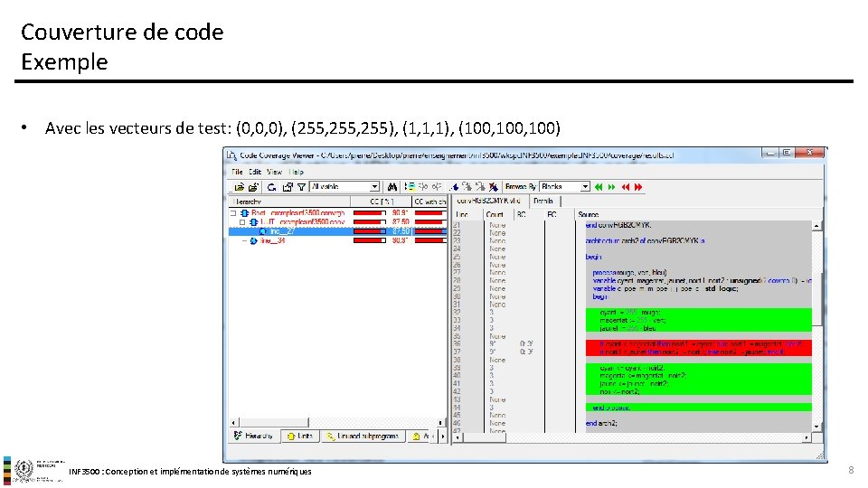Select the line__27 row in hierarchy

[337, 231]
